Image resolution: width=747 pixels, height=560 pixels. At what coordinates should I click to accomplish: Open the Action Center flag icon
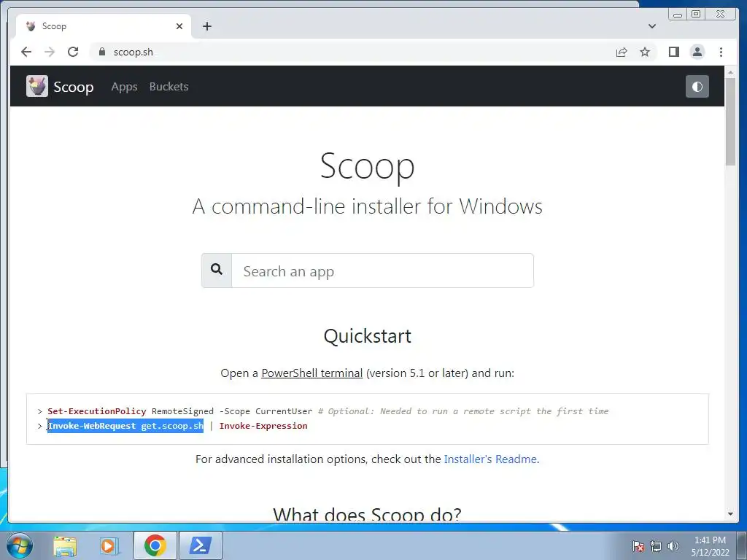click(x=638, y=546)
